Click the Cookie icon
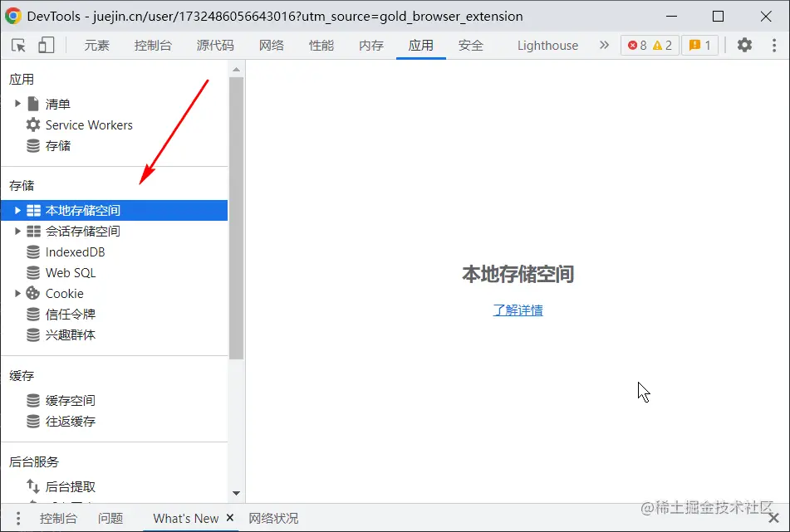This screenshot has width=790, height=532. coord(33,294)
